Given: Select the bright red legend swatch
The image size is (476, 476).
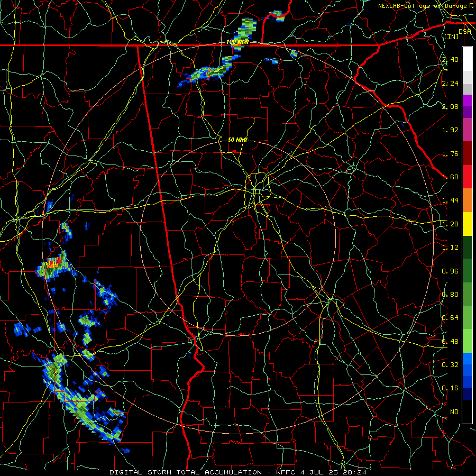Looking at the screenshot, I should 467,177.
